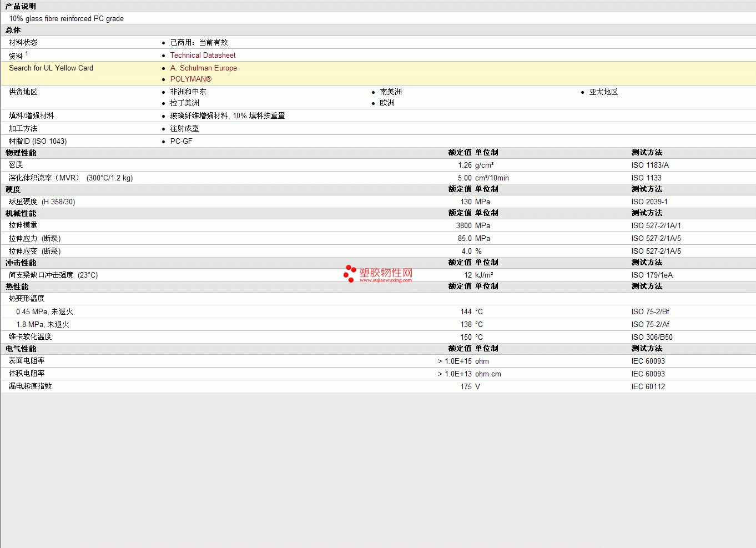756x548 pixels.
Task: Click the 机械性能 section header
Action: coord(21,214)
